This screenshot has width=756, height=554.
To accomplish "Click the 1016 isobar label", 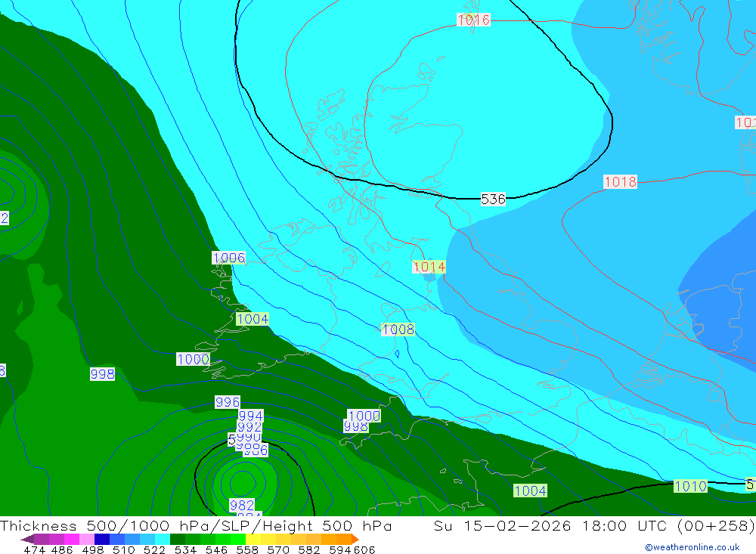I will point(473,20).
